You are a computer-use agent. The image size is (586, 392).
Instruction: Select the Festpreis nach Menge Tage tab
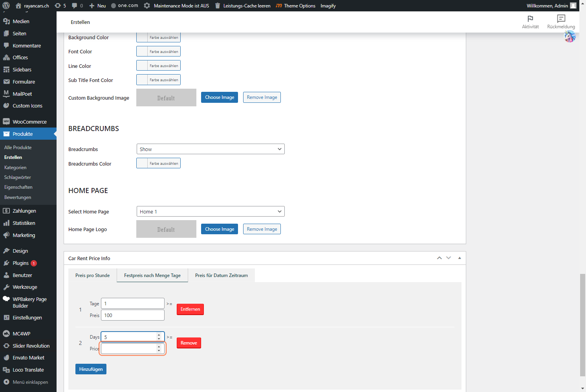tap(152, 275)
